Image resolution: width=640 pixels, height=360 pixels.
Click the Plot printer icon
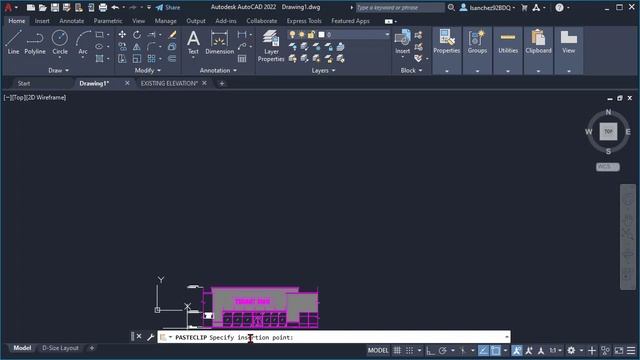coord(103,7)
